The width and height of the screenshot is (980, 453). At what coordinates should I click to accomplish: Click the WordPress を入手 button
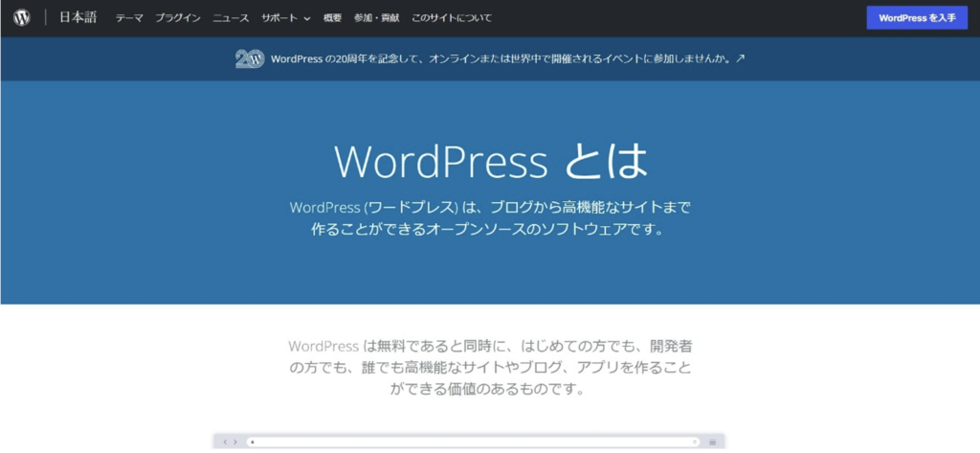tap(916, 18)
